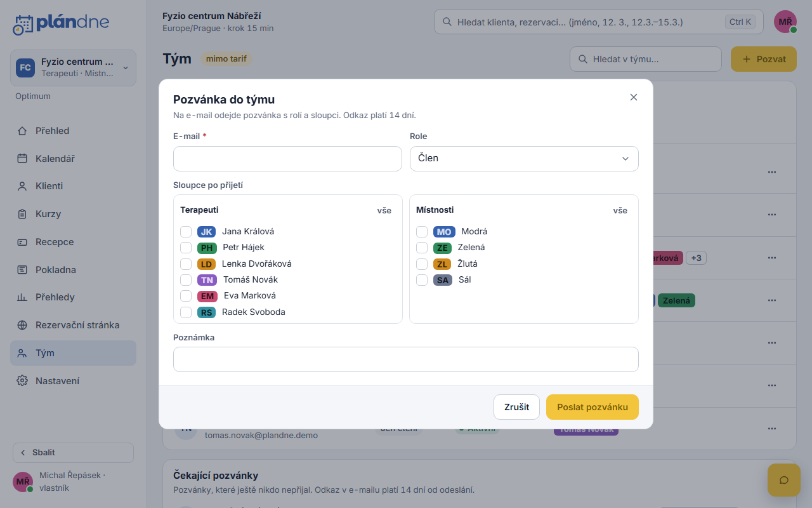Open the MŘ user avatar menu

click(x=785, y=22)
